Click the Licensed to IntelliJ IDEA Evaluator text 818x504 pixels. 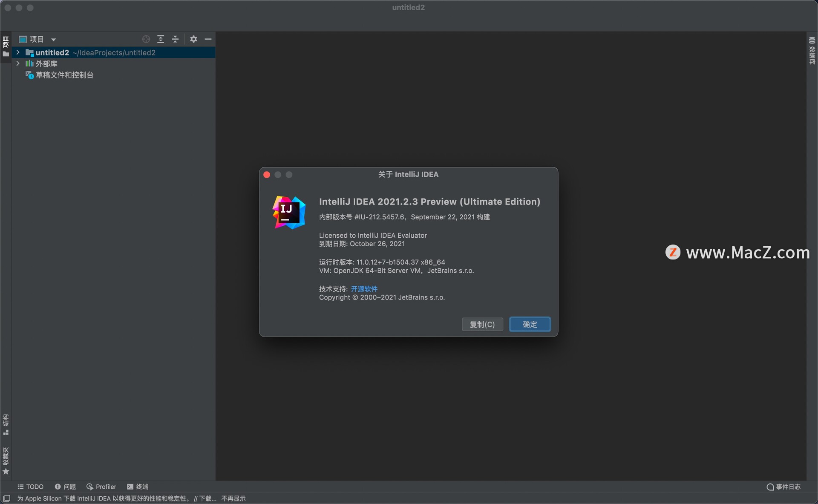click(373, 235)
